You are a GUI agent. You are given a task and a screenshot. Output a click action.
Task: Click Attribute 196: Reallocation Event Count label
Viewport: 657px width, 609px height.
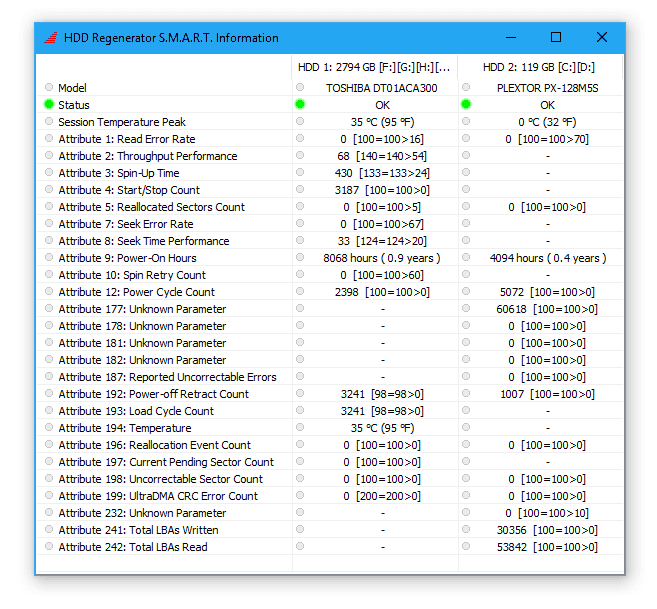(155, 445)
